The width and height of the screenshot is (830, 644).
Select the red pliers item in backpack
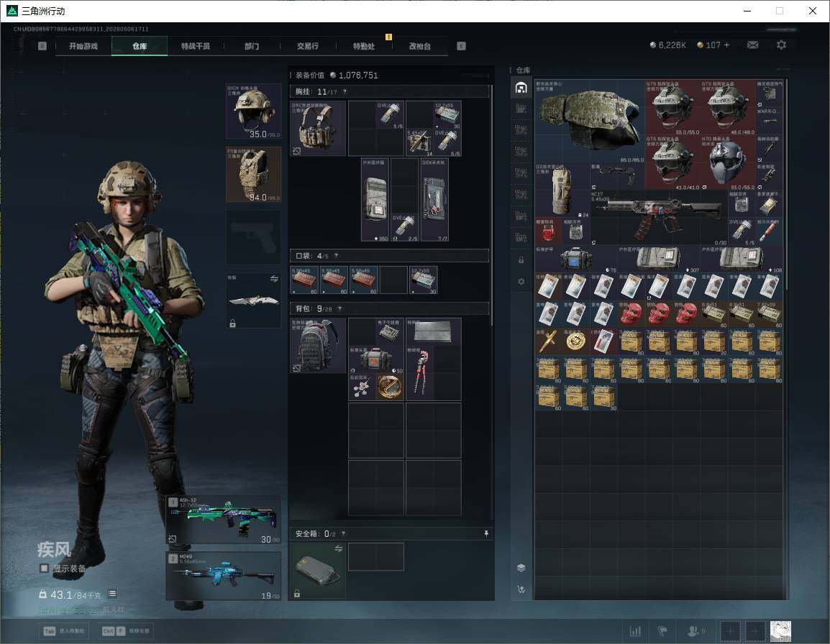tap(420, 373)
